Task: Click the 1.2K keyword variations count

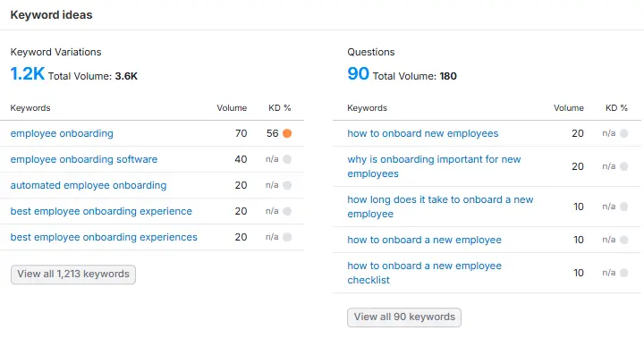Action: click(x=27, y=74)
